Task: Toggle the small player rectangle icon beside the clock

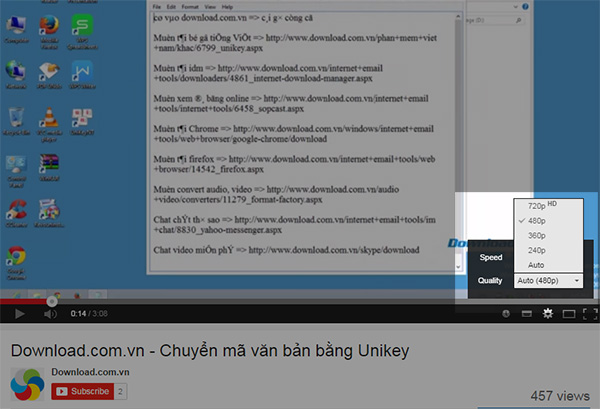Action: pyautogui.click(x=527, y=314)
